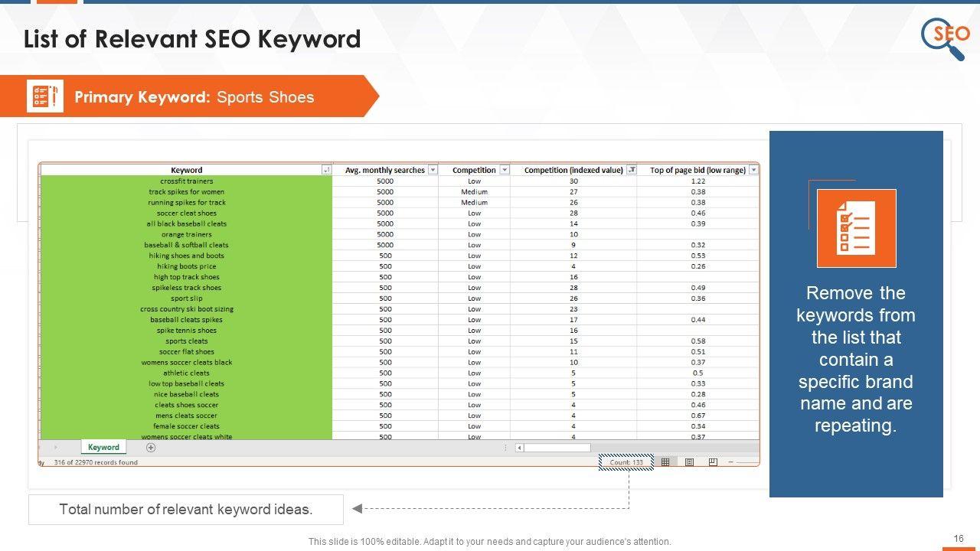The height and width of the screenshot is (551, 980).
Task: Click the horizontal scrollbar thumb
Action: click(x=557, y=448)
